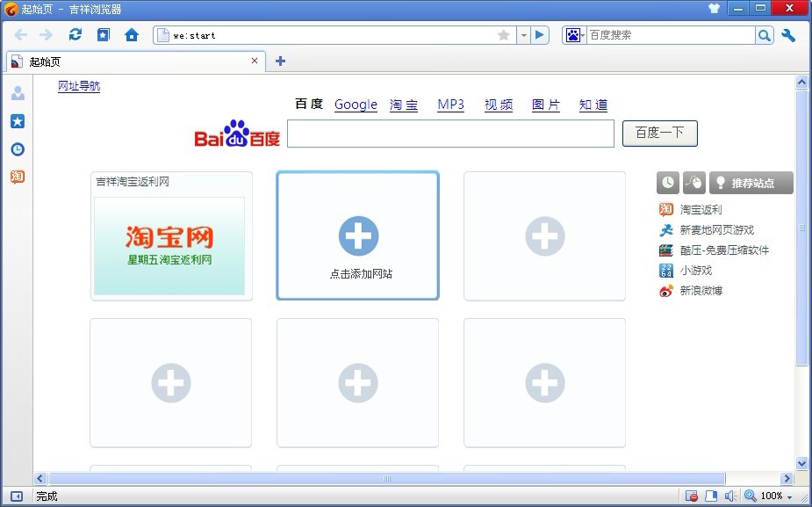Image resolution: width=812 pixels, height=507 pixels.
Task: Click the vertical scrollbar up arrow
Action: tap(801, 82)
